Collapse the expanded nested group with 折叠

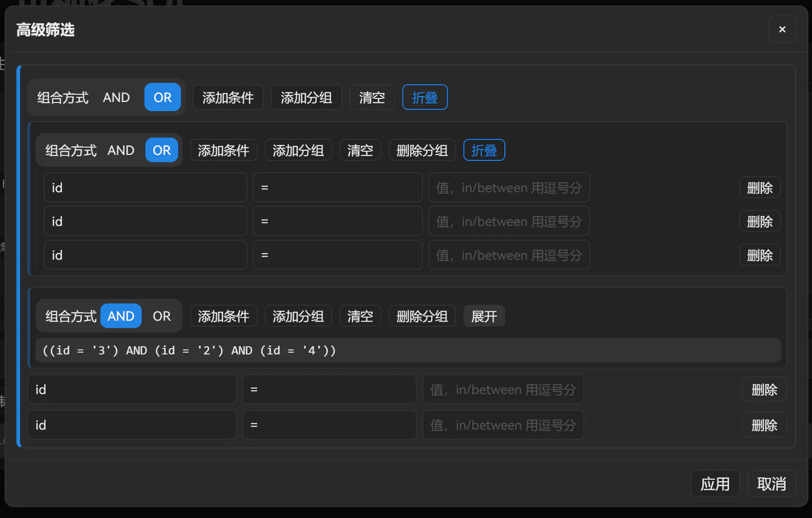[x=484, y=150]
